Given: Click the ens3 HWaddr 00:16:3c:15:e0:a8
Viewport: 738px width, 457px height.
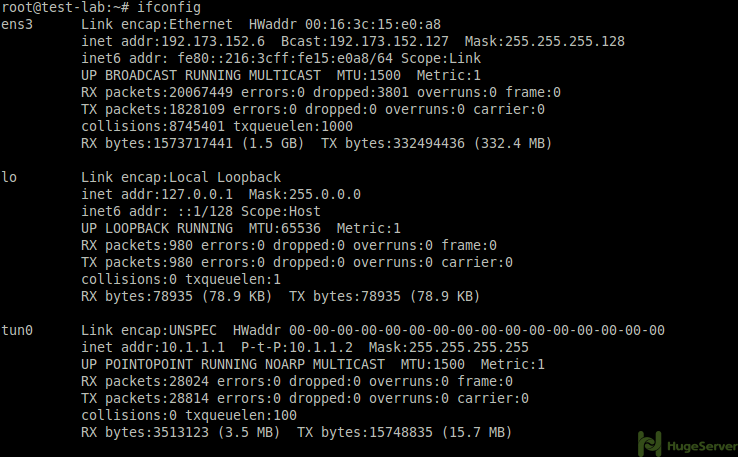Looking at the screenshot, I should pos(345,24).
